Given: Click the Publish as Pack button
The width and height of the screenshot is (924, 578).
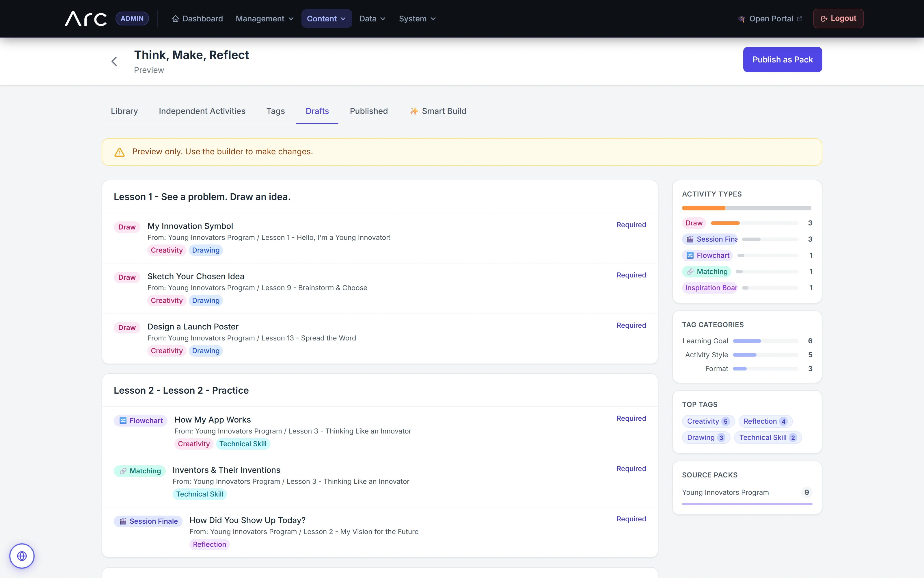Looking at the screenshot, I should pos(782,59).
